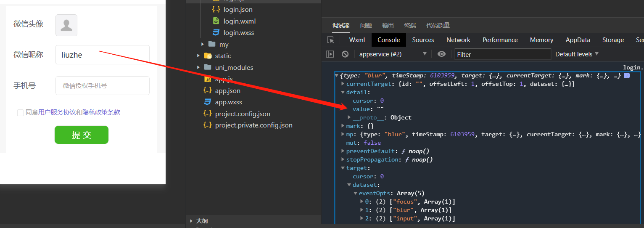This screenshot has width=644, height=228.
Task: Expand the my folder
Action: (203, 44)
